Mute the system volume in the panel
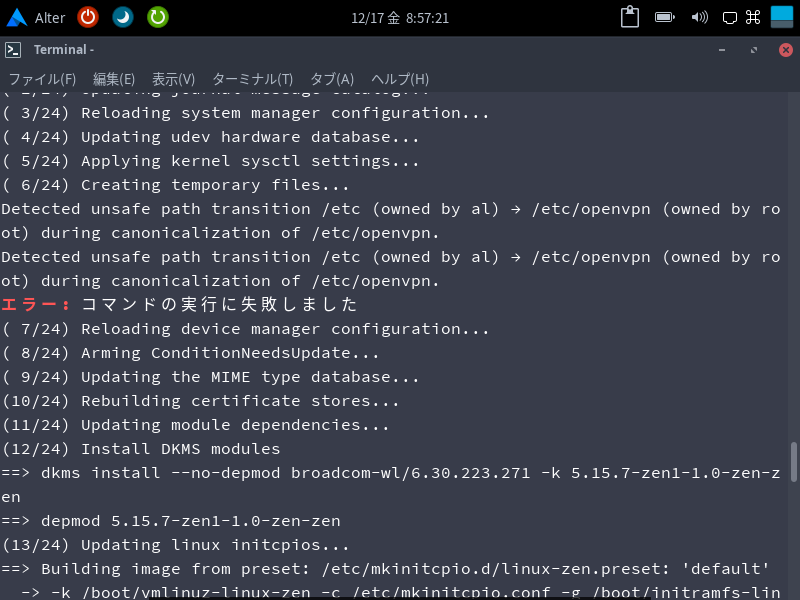This screenshot has height=600, width=800. click(700, 17)
